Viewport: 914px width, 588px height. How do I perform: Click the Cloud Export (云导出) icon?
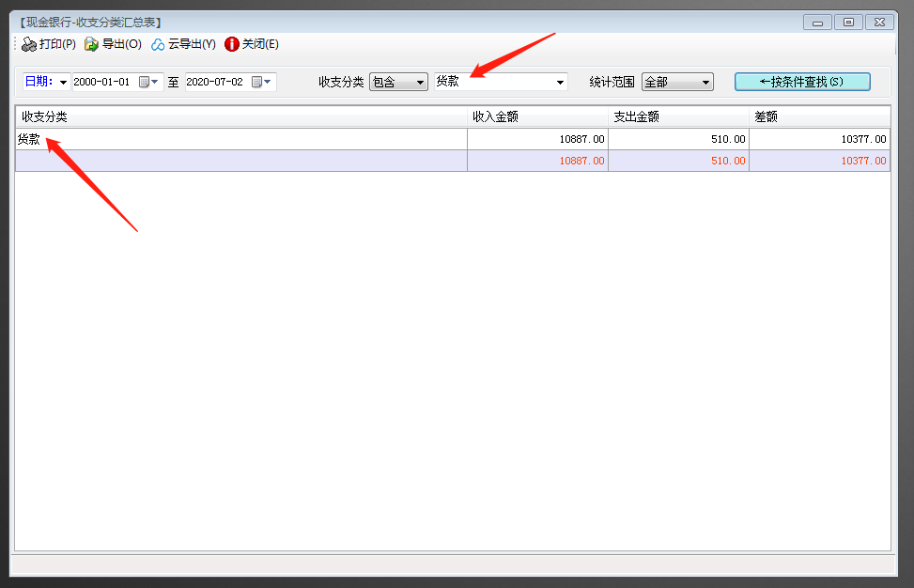pos(158,44)
